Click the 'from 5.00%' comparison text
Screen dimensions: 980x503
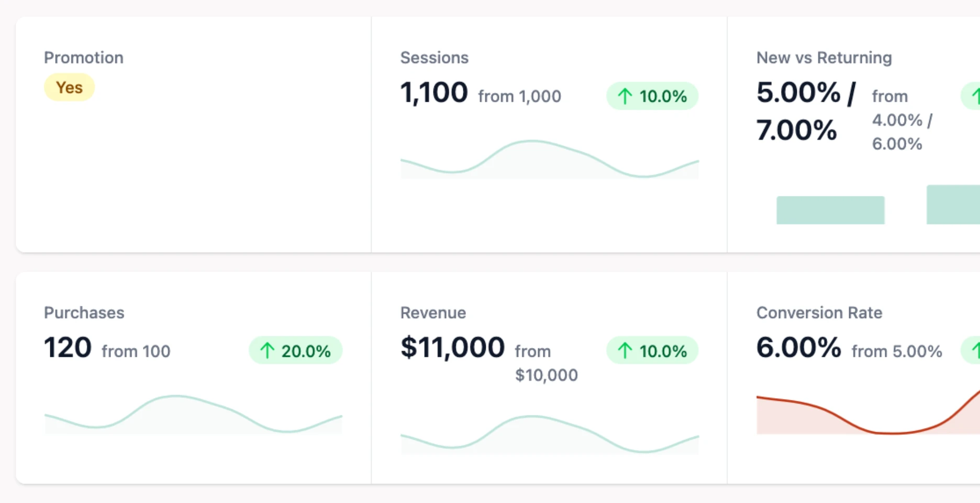coord(897,351)
